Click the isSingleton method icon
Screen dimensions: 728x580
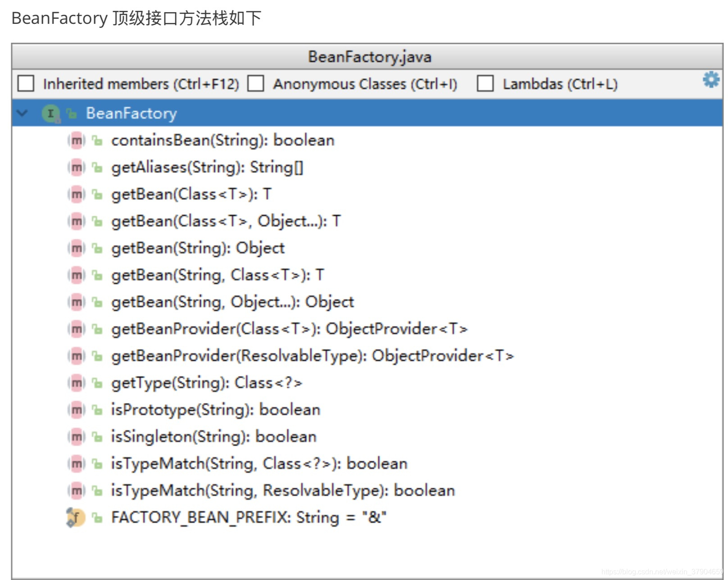(76, 436)
